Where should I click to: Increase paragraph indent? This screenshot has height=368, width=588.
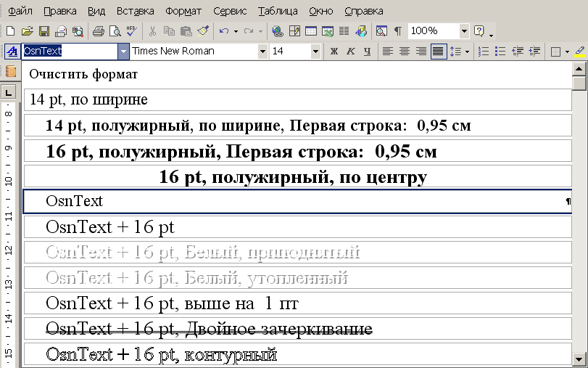pos(534,52)
